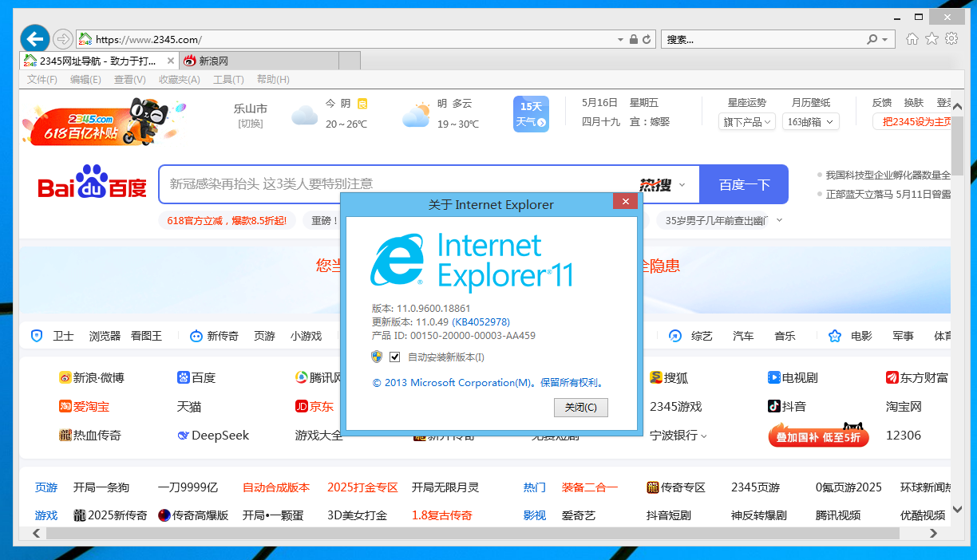
Task: Expand the 旗下产品 dropdown
Action: 747,122
